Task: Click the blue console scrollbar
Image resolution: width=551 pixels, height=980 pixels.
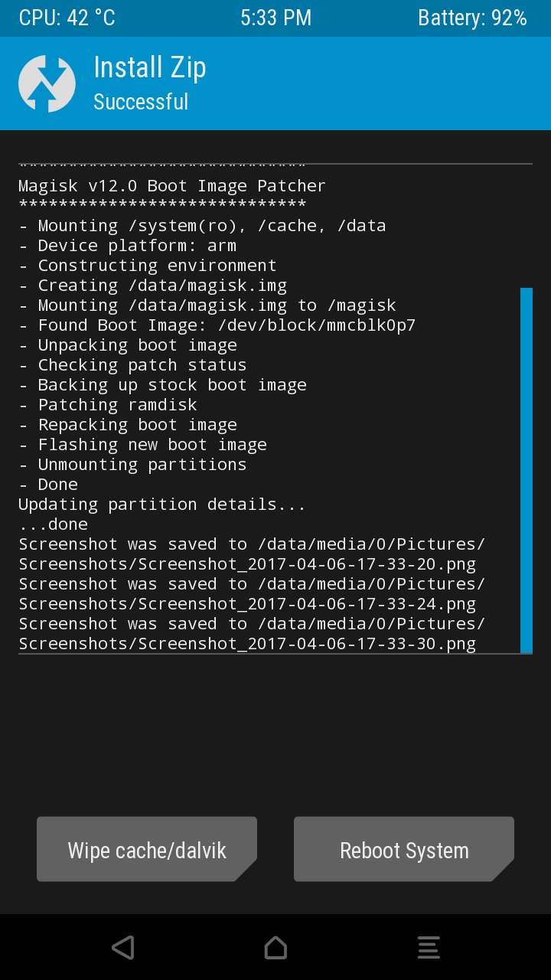Action: [527, 470]
